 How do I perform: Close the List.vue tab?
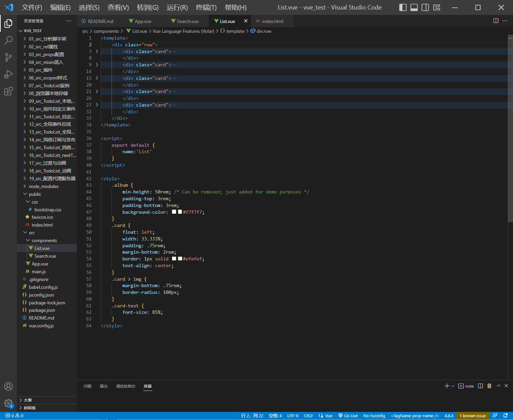click(x=246, y=21)
